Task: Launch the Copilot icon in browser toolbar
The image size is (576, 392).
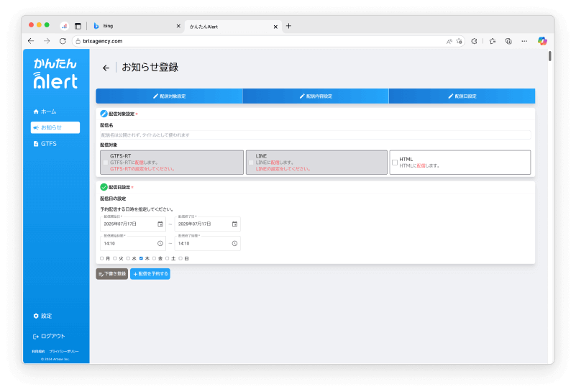Action: coord(542,41)
